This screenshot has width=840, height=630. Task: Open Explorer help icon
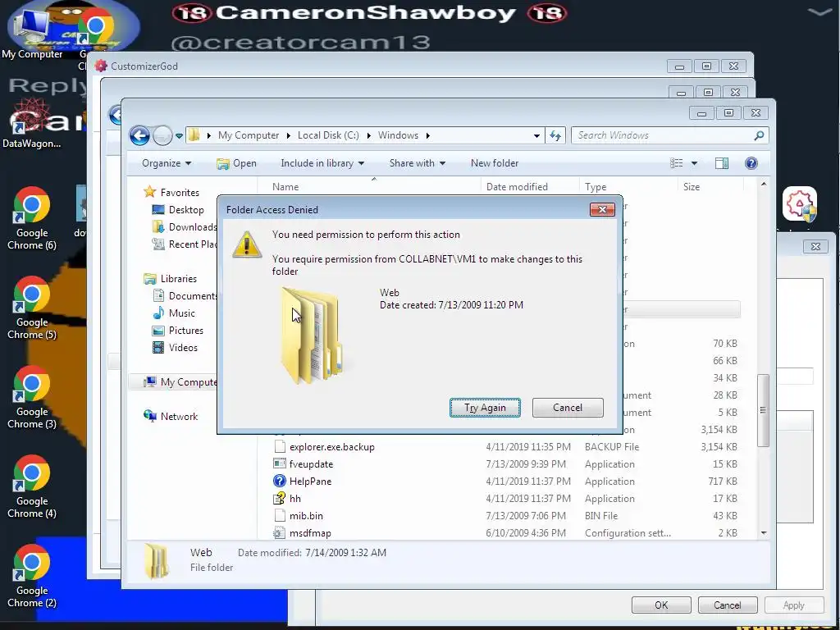point(751,163)
